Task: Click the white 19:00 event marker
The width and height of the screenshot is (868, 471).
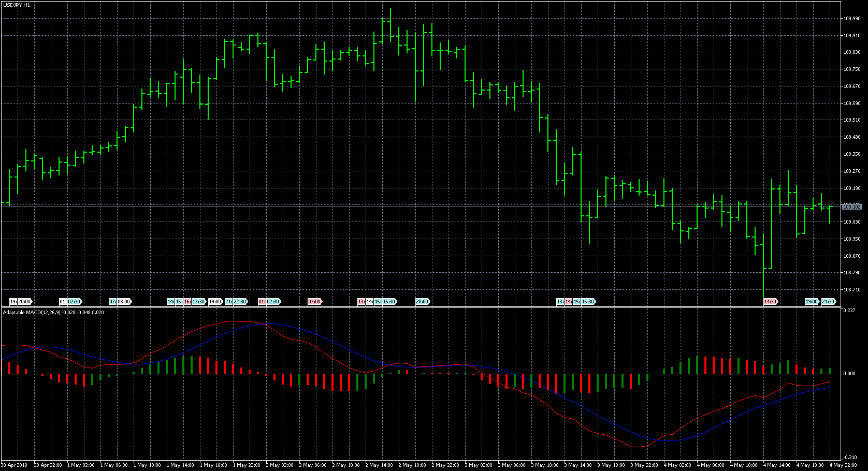Action: click(x=215, y=302)
